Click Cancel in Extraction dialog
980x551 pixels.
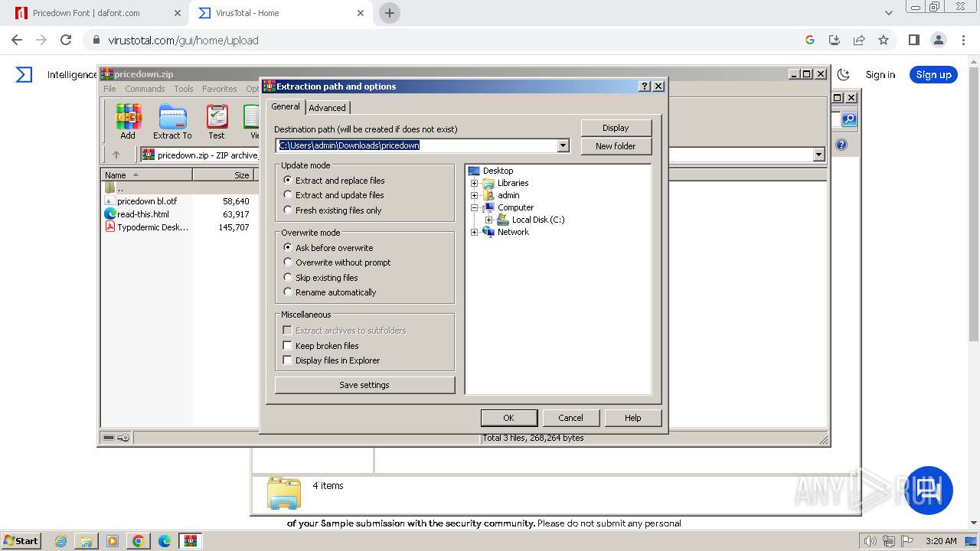570,418
